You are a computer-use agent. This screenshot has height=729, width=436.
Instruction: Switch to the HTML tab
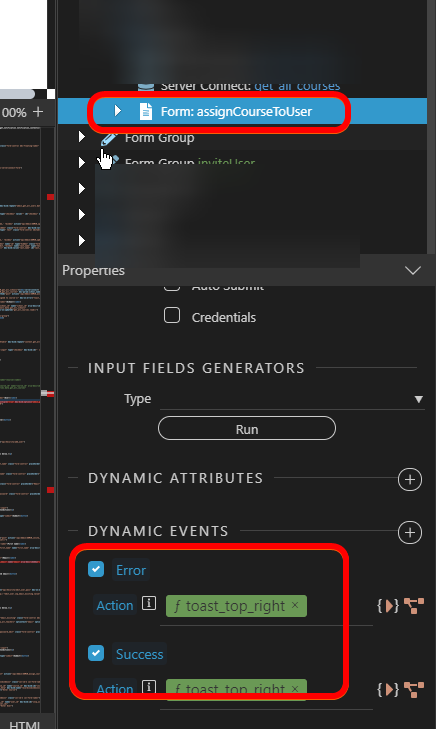tap(24, 724)
